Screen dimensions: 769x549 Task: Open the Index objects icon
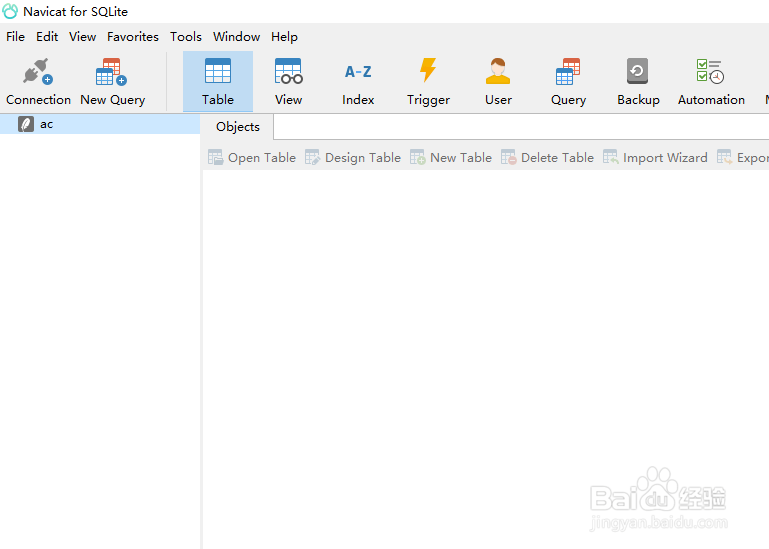[x=358, y=81]
